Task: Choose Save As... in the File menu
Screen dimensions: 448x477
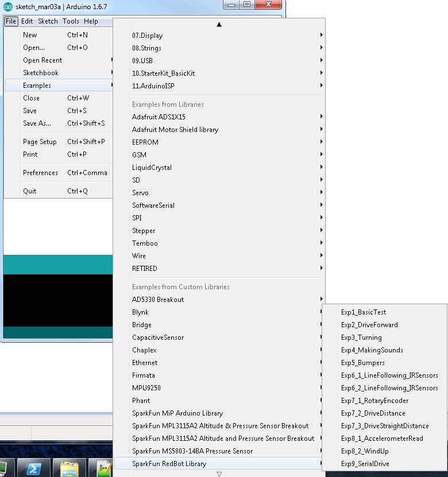Action: pyautogui.click(x=59, y=123)
